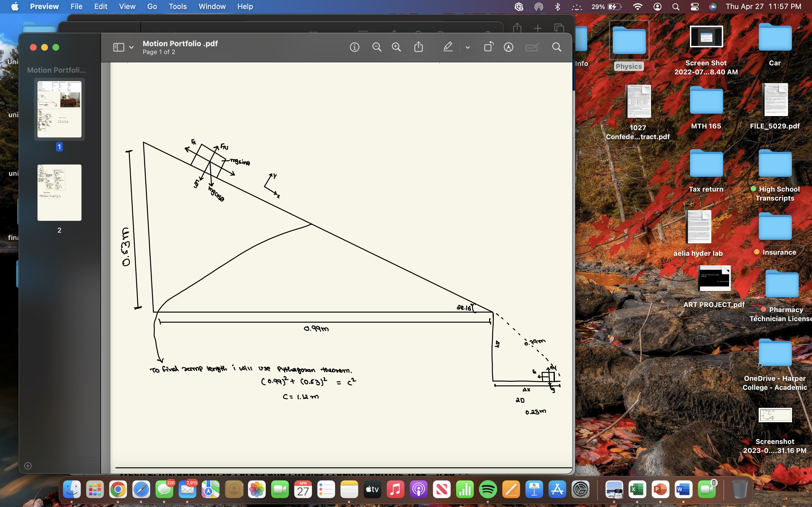
Task: Zoom in using the magnifier plus icon
Action: coord(396,47)
